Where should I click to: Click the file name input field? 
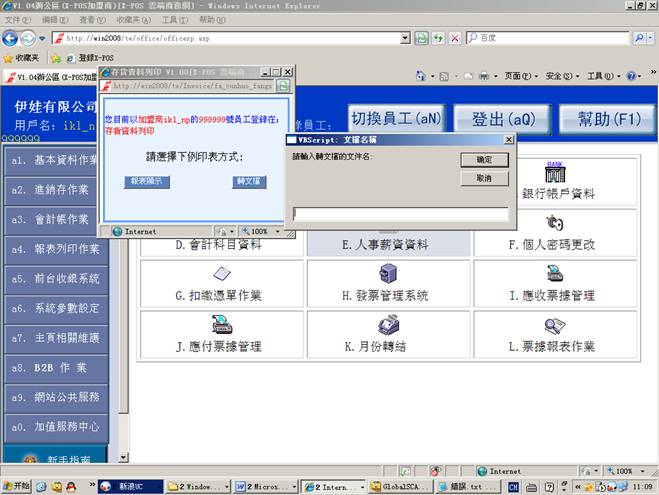(400, 214)
